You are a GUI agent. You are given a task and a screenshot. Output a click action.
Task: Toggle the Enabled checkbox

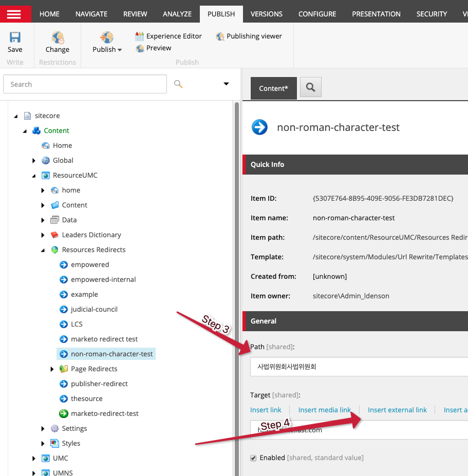pos(253,458)
